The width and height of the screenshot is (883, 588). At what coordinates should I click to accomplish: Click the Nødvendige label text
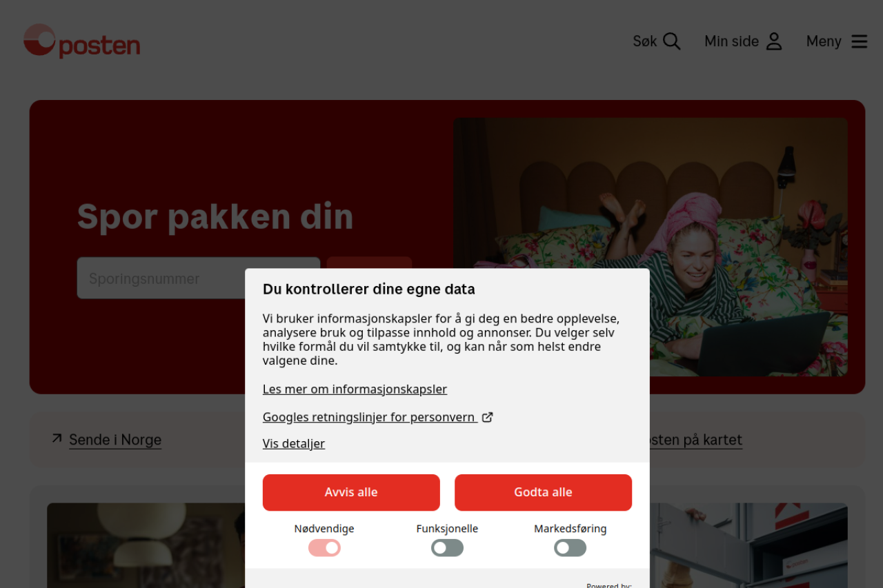tap(324, 529)
